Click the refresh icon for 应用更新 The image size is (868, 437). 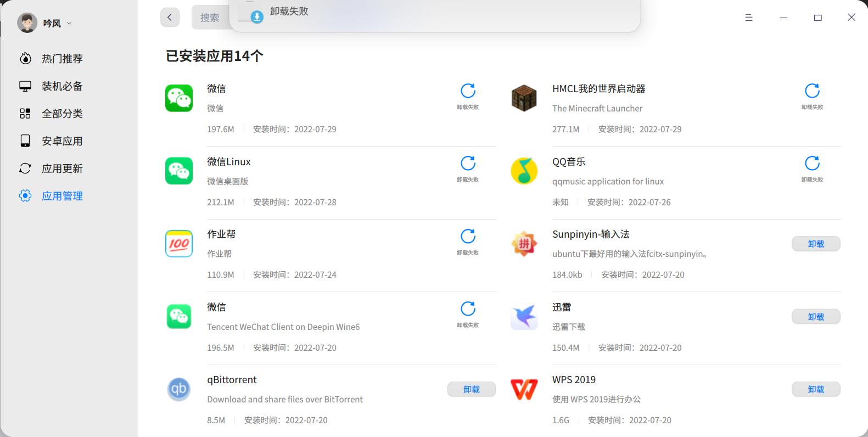coord(25,169)
